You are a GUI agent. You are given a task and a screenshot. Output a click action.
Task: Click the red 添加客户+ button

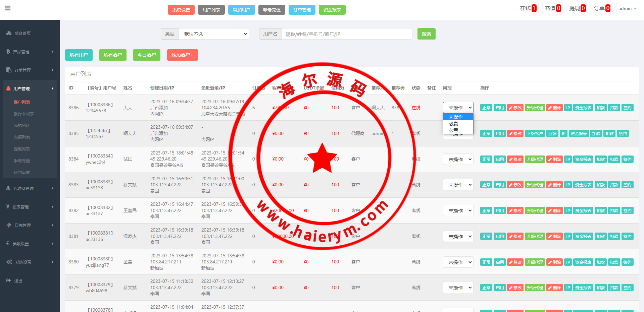click(x=182, y=55)
